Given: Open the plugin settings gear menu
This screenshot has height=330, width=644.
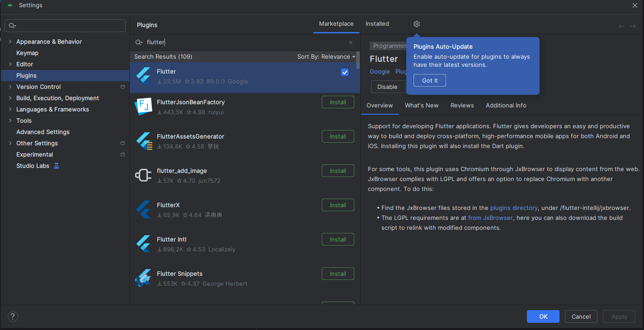Looking at the screenshot, I should click(x=416, y=24).
